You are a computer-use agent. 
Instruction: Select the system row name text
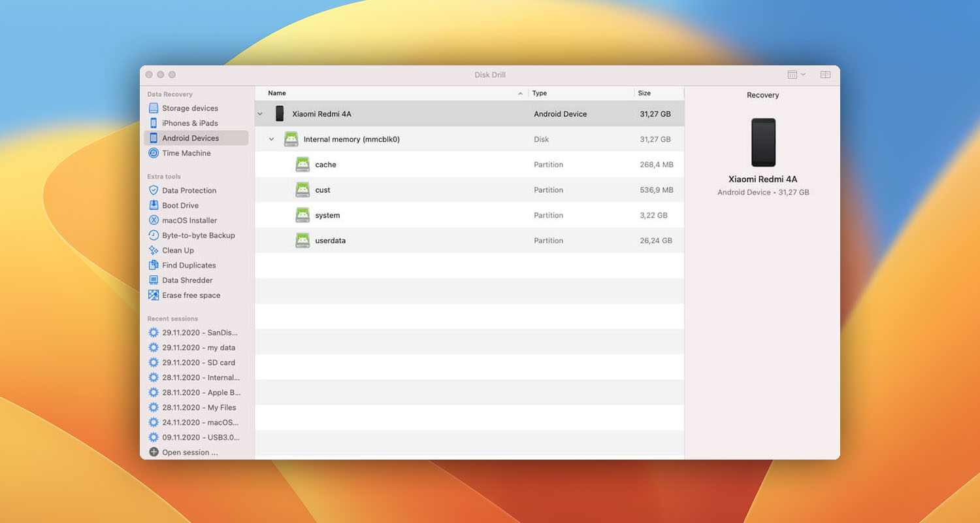[x=327, y=216]
